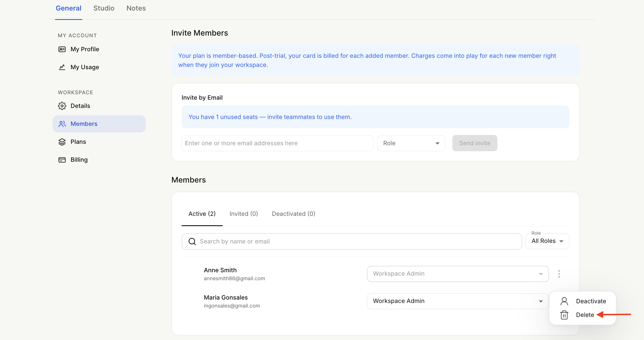This screenshot has width=644, height=340.
Task: Click the name Anne Smith
Action: (220, 270)
